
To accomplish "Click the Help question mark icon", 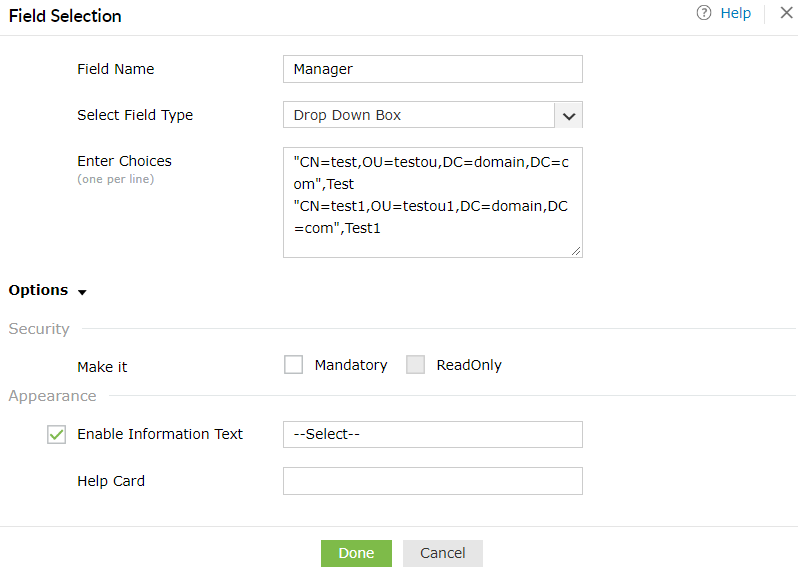I will 704,14.
